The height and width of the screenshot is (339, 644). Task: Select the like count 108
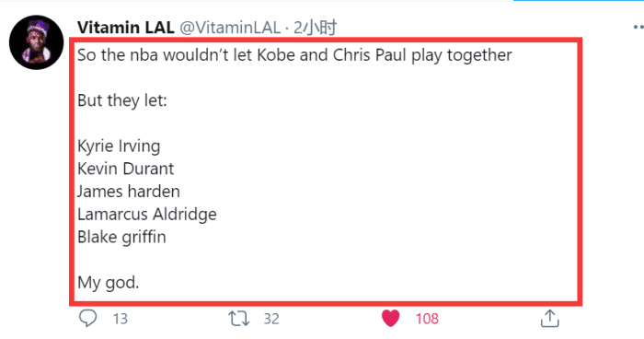tap(427, 319)
